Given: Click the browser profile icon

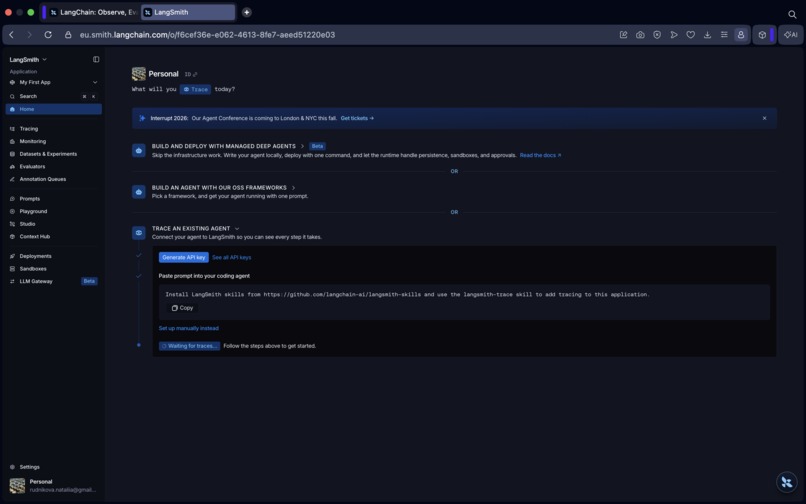Looking at the screenshot, I should tap(741, 35).
